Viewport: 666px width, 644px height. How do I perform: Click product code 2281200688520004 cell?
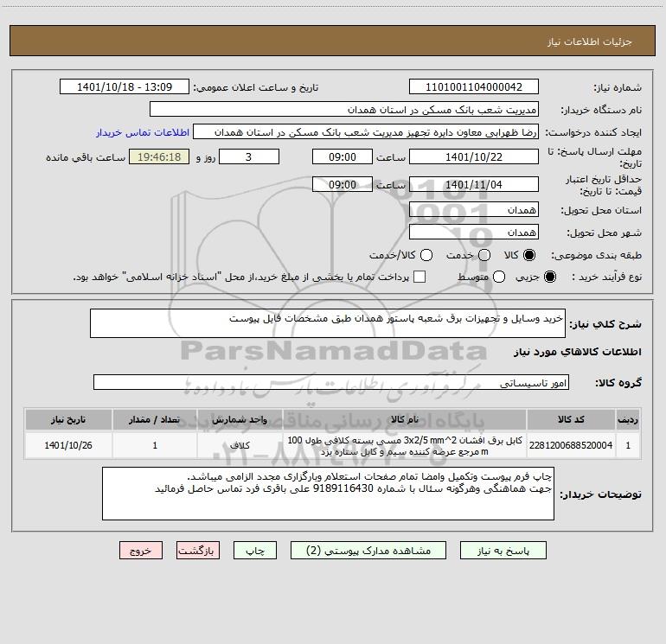pos(571,445)
